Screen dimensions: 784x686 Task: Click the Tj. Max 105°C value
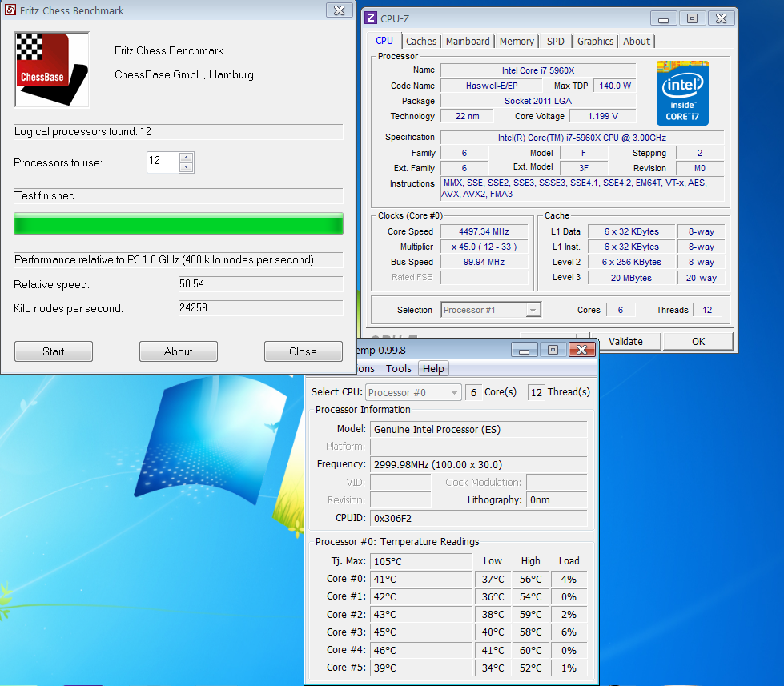coord(421,561)
